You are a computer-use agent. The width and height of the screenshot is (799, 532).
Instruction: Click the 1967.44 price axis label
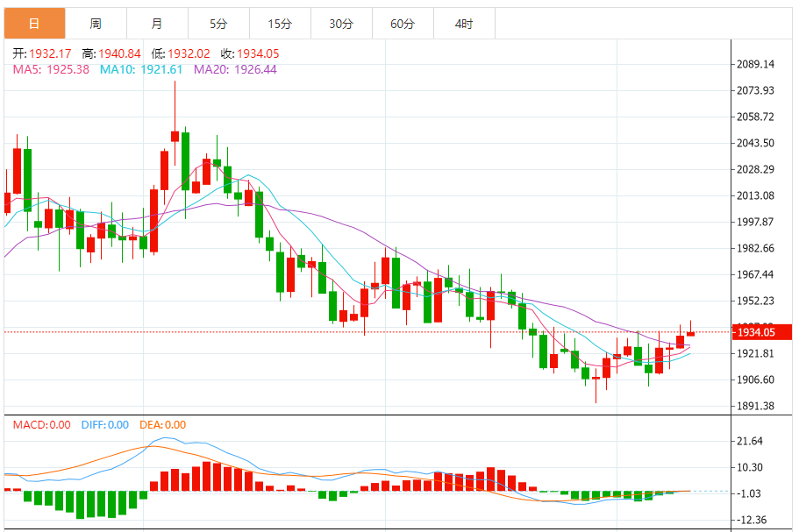[755, 275]
